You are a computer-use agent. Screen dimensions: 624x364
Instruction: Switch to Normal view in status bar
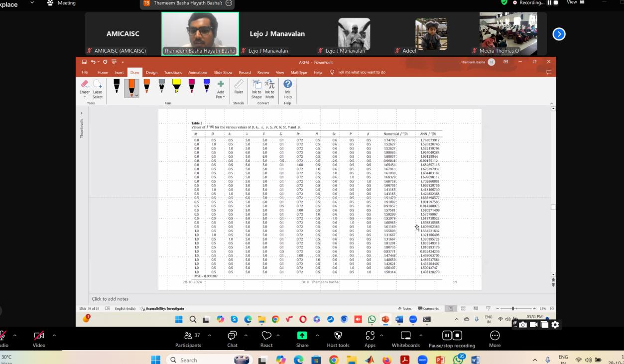pyautogui.click(x=451, y=308)
